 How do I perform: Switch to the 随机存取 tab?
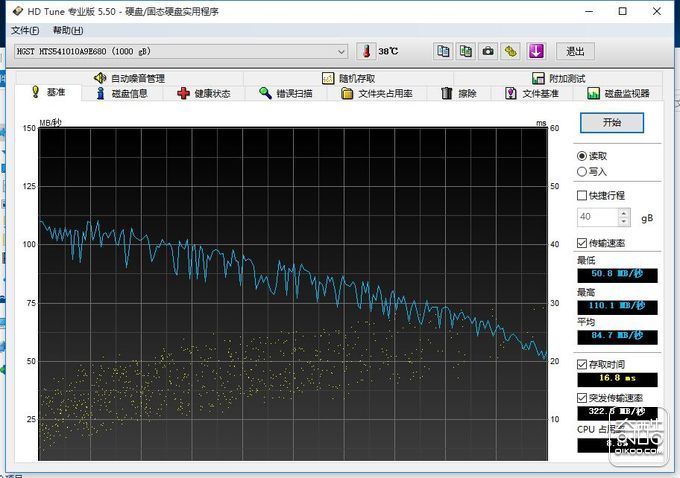click(348, 78)
